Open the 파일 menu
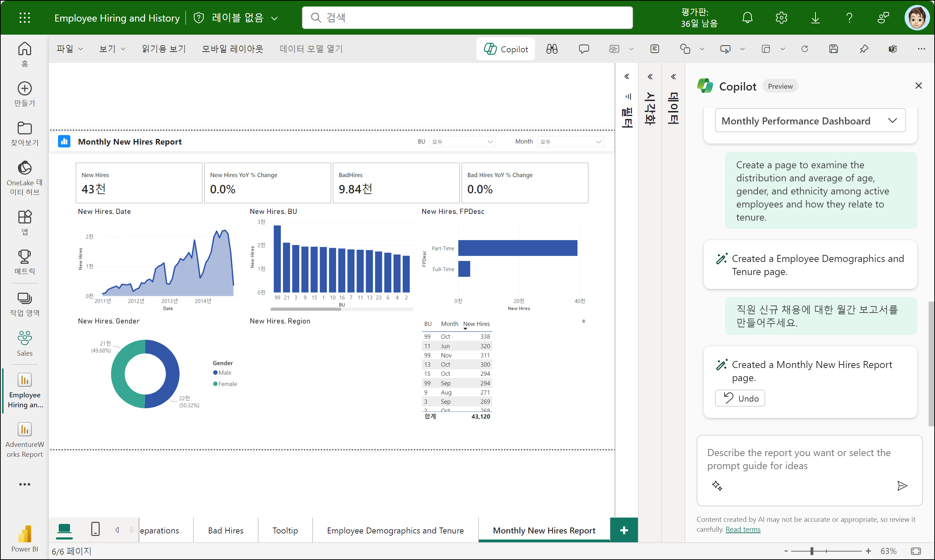The image size is (935, 560). [x=69, y=49]
